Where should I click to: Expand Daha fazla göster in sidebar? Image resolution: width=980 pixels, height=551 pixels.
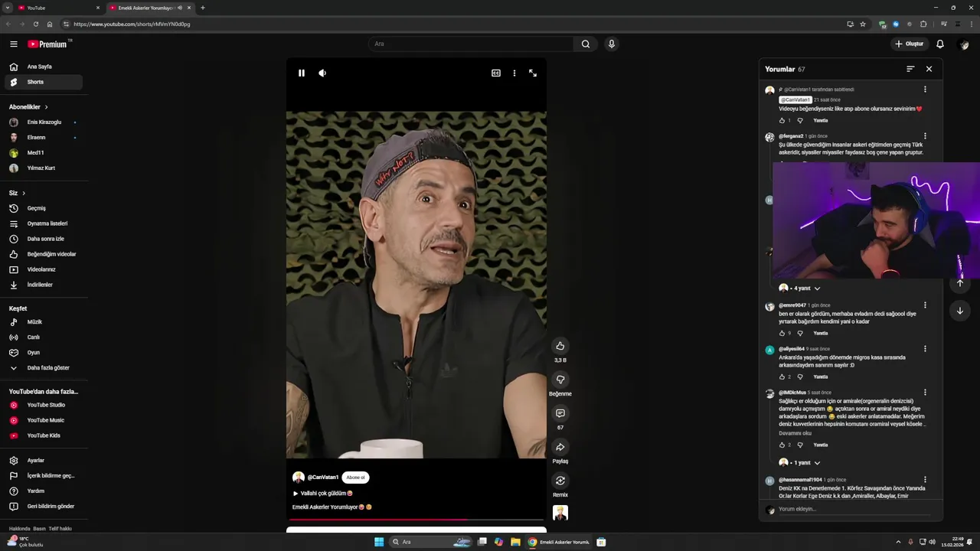43,368
